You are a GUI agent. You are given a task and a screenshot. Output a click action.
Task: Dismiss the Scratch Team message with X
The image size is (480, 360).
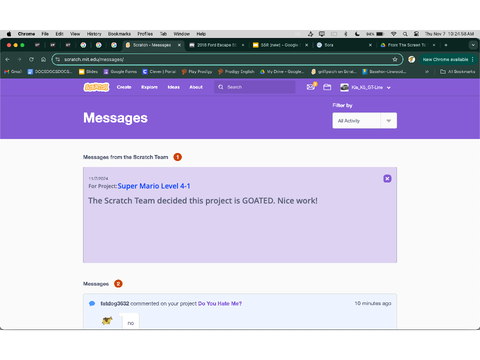pos(387,179)
